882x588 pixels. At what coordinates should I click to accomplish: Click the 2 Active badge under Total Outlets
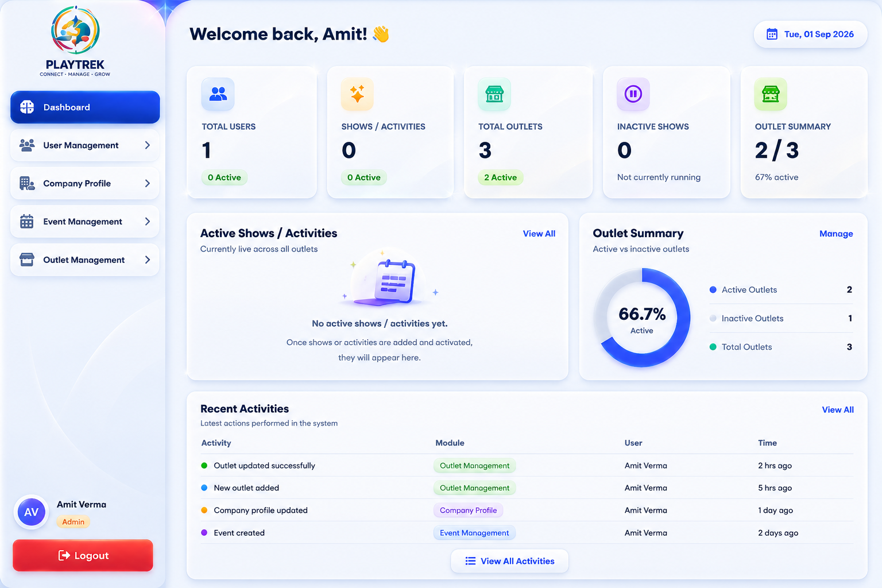click(x=500, y=177)
